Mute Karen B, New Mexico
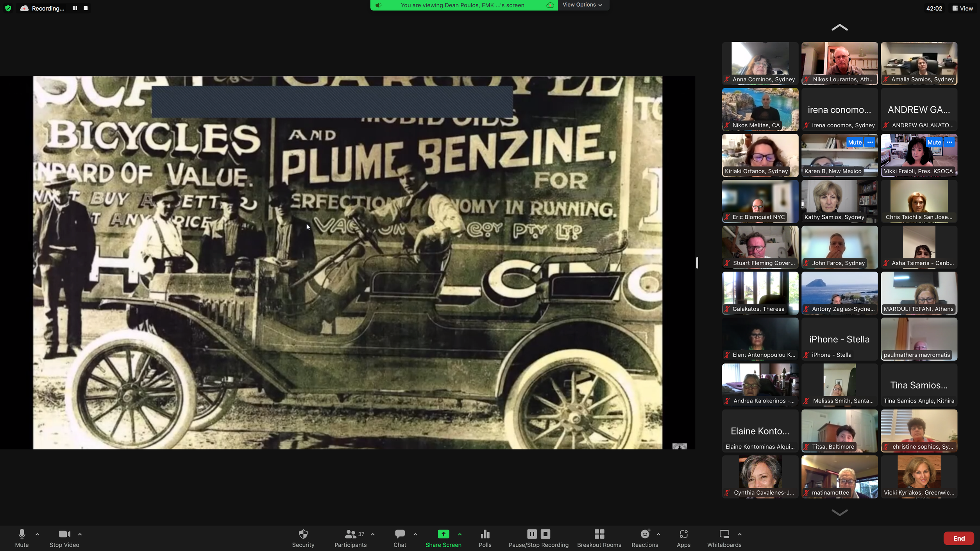 click(x=855, y=142)
